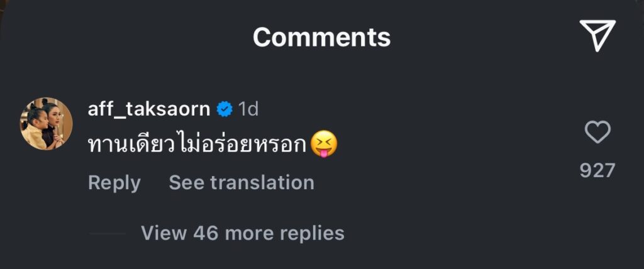The height and width of the screenshot is (269, 644).
Task: Click the blue verified badge
Action: [x=225, y=109]
